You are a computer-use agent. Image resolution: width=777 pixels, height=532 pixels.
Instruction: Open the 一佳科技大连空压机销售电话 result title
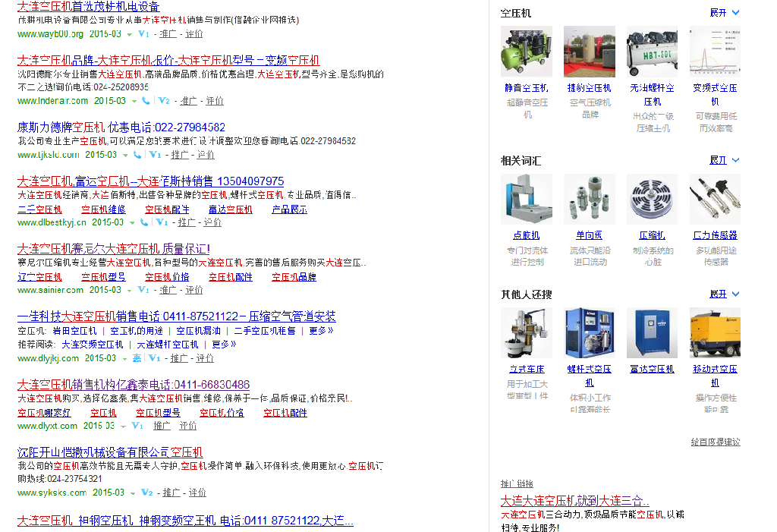pyautogui.click(x=176, y=316)
